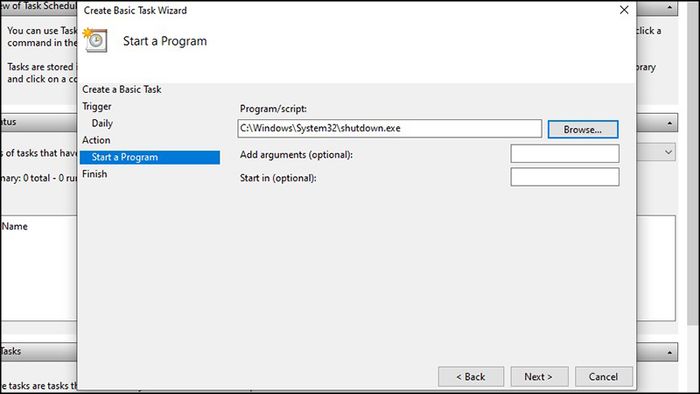Select the Action step in sidebar
Image resolution: width=700 pixels, height=394 pixels.
[x=96, y=140]
